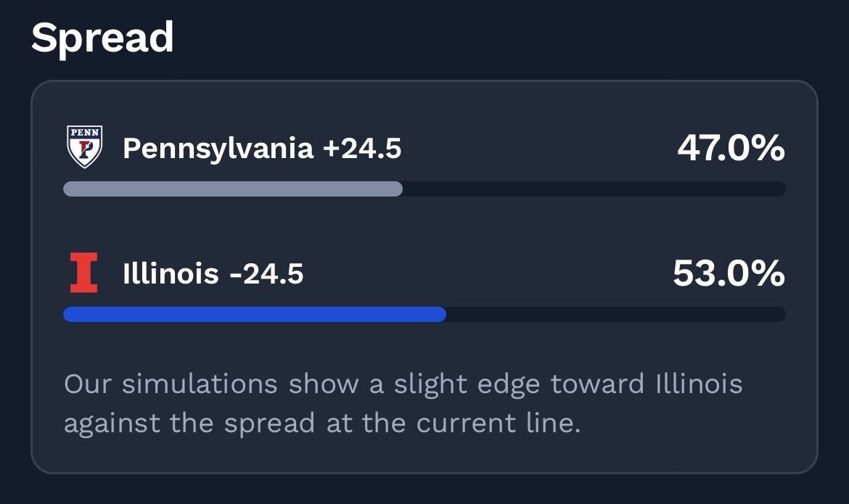Image resolution: width=849 pixels, height=504 pixels.
Task: Click the Spread section heading
Action: [x=102, y=38]
